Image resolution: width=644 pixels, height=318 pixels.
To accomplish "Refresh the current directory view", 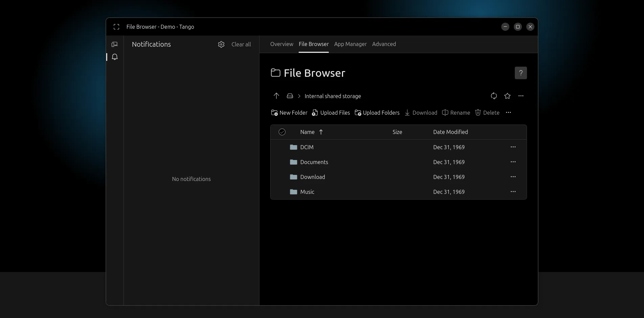I will pos(493,96).
